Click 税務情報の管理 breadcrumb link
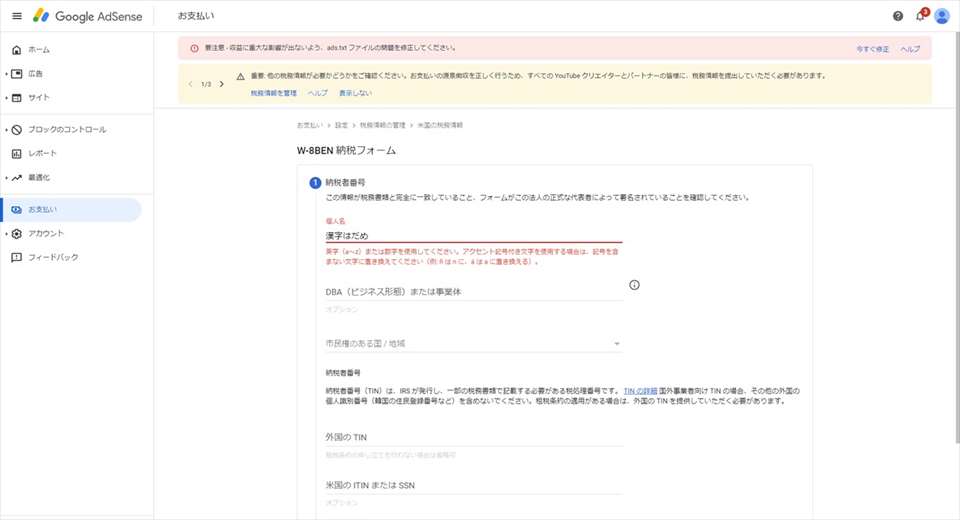The height and width of the screenshot is (520, 960). tap(382, 125)
